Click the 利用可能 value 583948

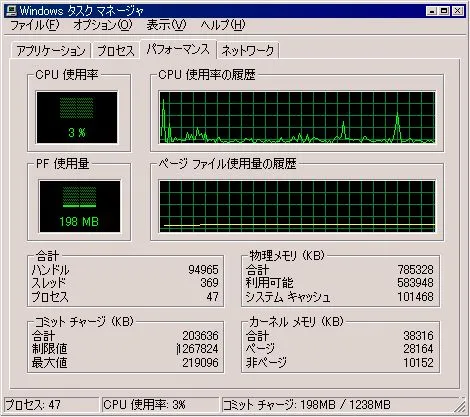point(416,283)
